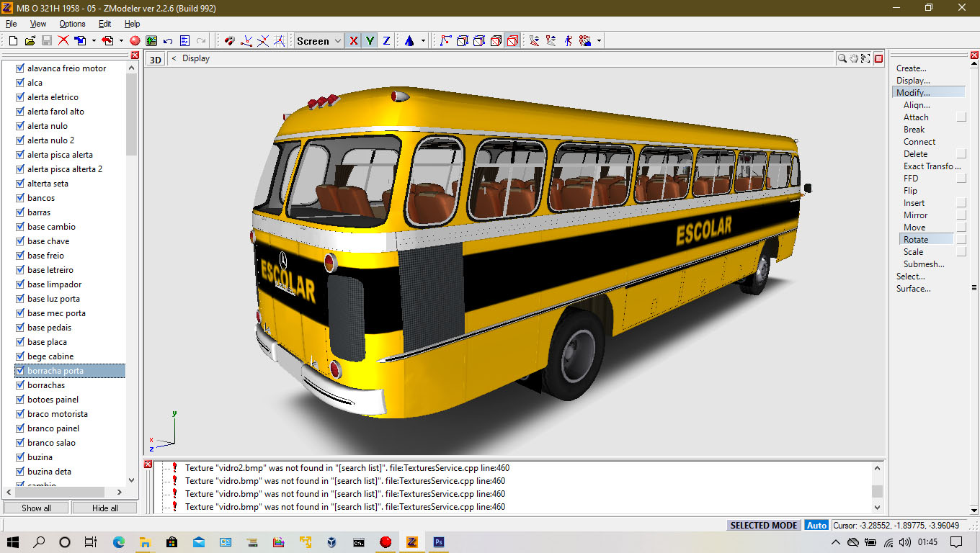Select the Move tool
Screen dimensions: 980x553
(x=914, y=228)
